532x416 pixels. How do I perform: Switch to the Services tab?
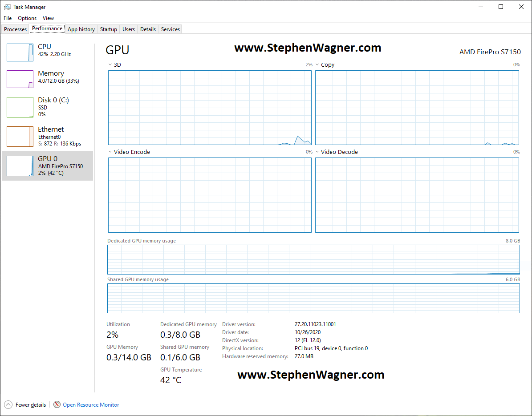pos(171,29)
